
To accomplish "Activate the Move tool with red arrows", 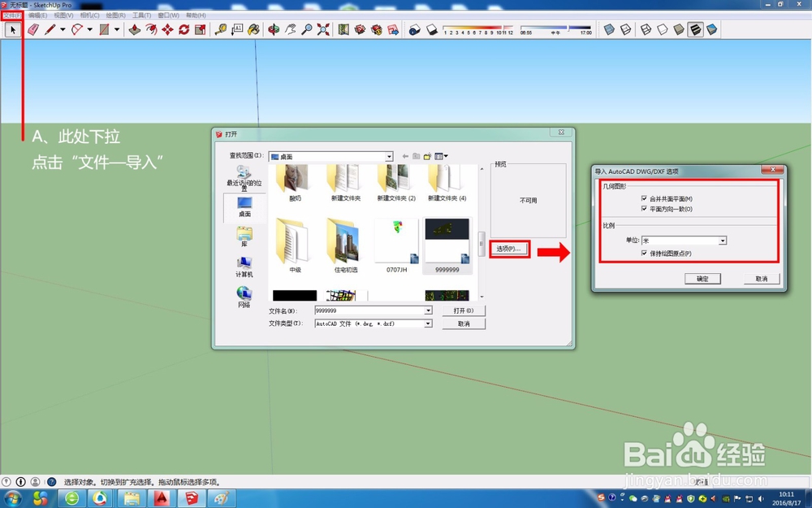I will pos(167,29).
